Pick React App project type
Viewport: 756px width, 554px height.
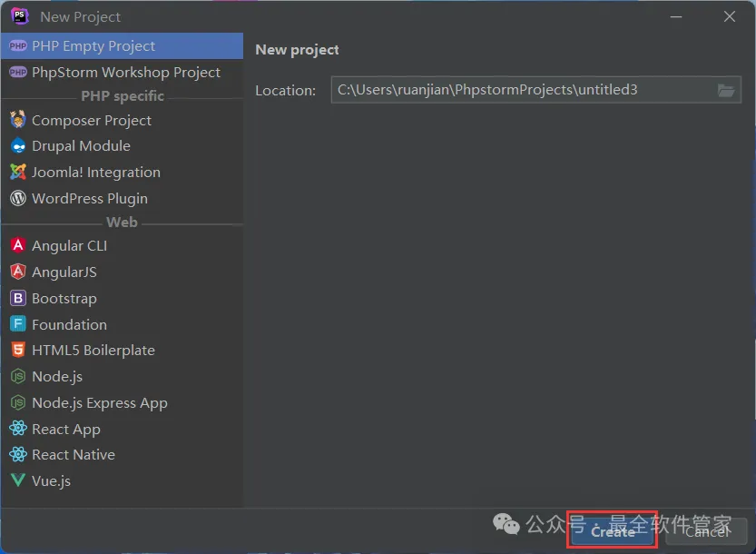click(122, 429)
